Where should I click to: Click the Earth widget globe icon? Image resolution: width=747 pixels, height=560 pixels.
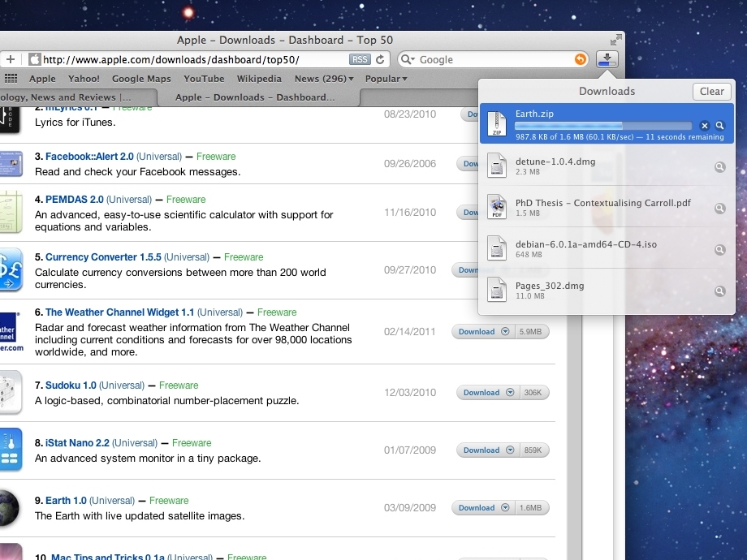click(x=10, y=509)
